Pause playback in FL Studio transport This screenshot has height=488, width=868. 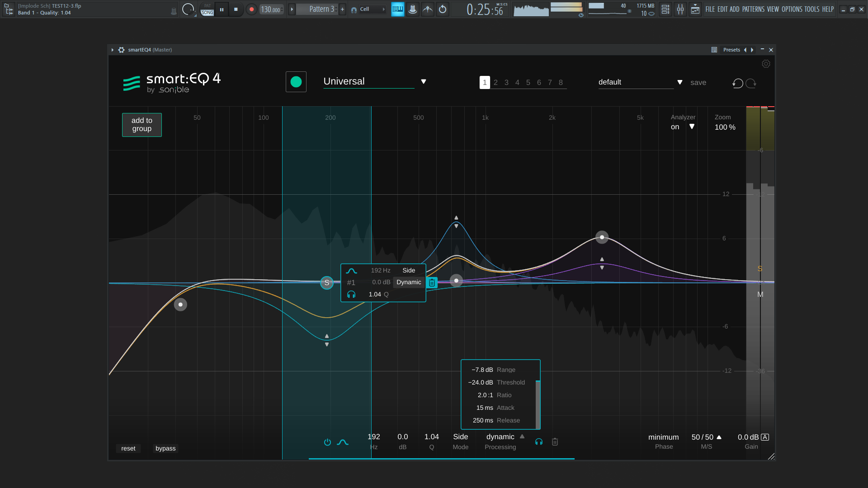pos(222,9)
